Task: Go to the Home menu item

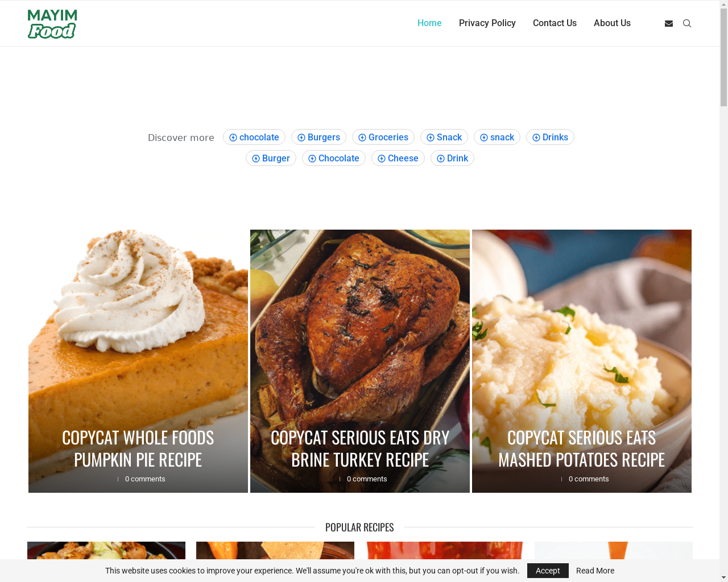Action: click(x=429, y=23)
